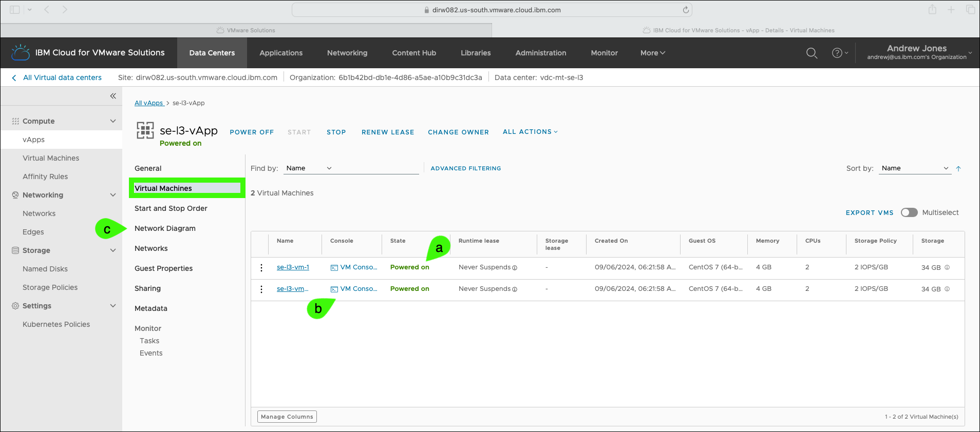The width and height of the screenshot is (980, 432).
Task: Click the browser forward arrow
Action: [x=65, y=10]
